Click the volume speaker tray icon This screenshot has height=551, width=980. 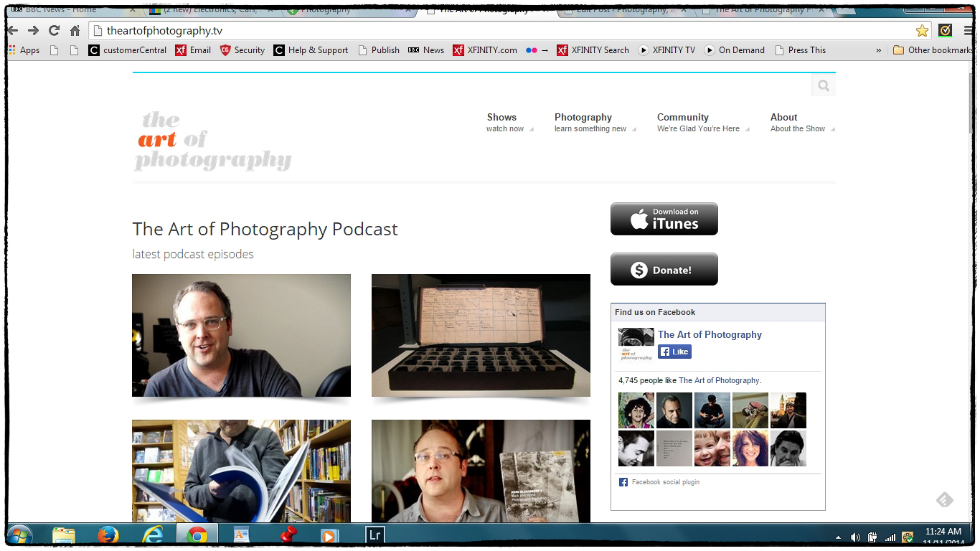click(x=855, y=537)
